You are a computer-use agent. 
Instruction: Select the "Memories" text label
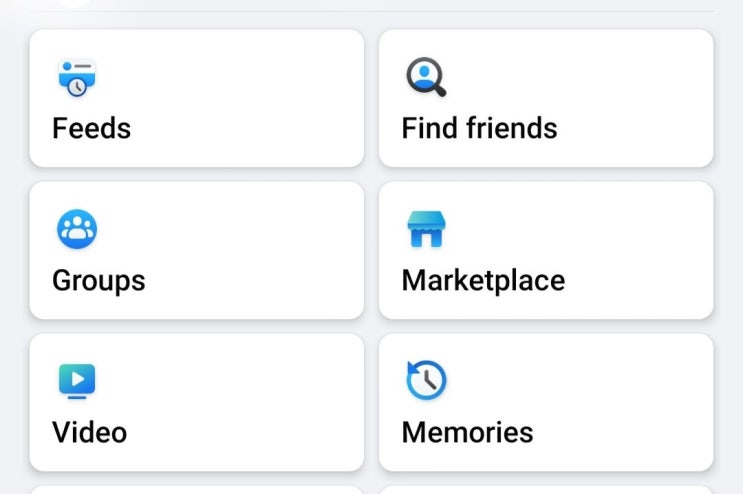467,433
